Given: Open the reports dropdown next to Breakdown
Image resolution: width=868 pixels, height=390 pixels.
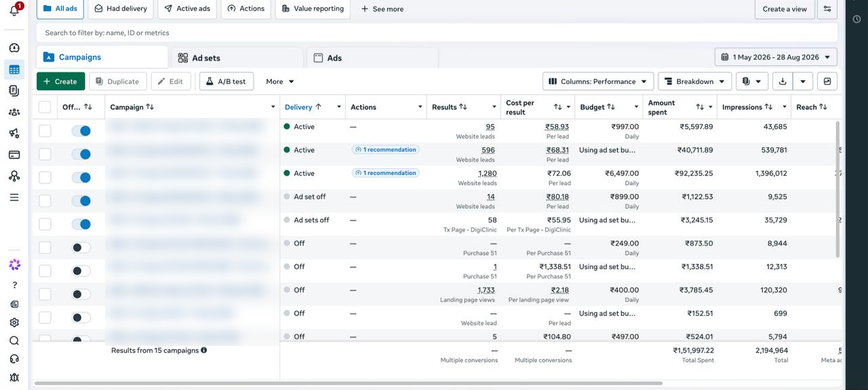Looking at the screenshot, I should [751, 81].
